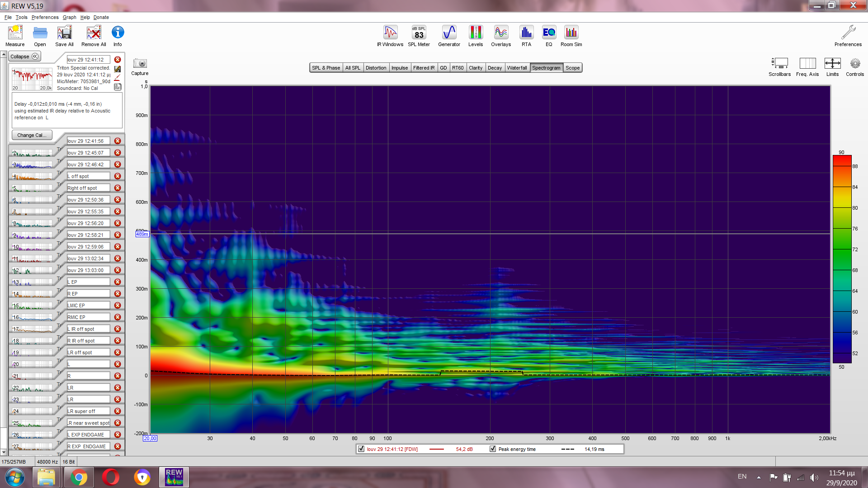This screenshot has width=868, height=488.
Task: Toggle the 'louv 29 12:41:12 [FDW]' trace checkbox
Action: [x=361, y=449]
